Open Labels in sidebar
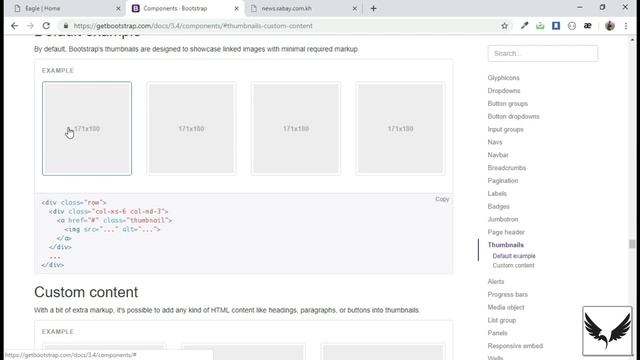Viewport: 640px width, 360px height. [x=497, y=193]
